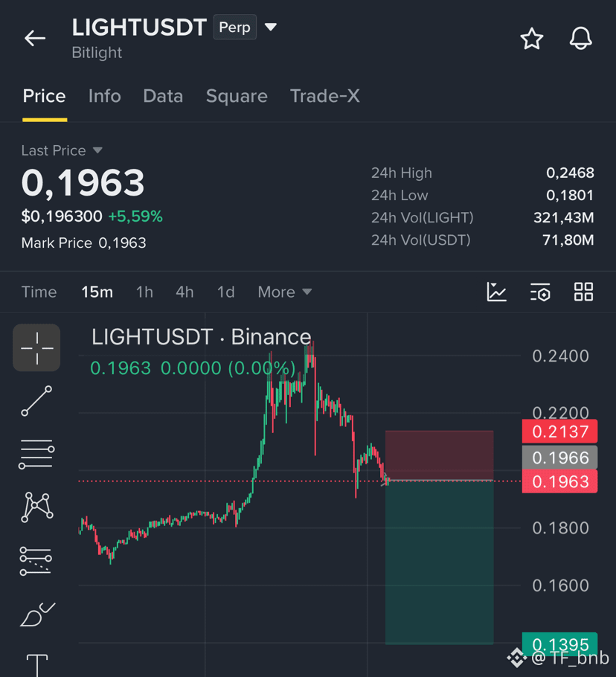Select the 1h interval
The image size is (616, 677).
(x=144, y=292)
